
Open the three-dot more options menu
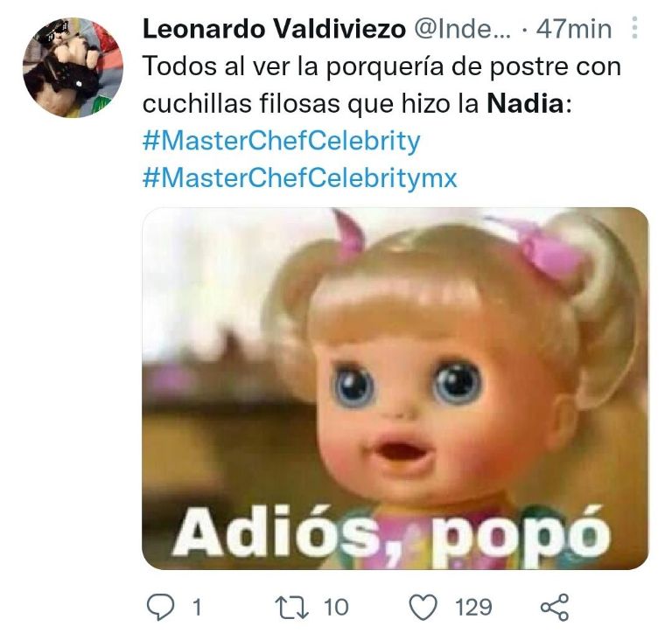635,28
